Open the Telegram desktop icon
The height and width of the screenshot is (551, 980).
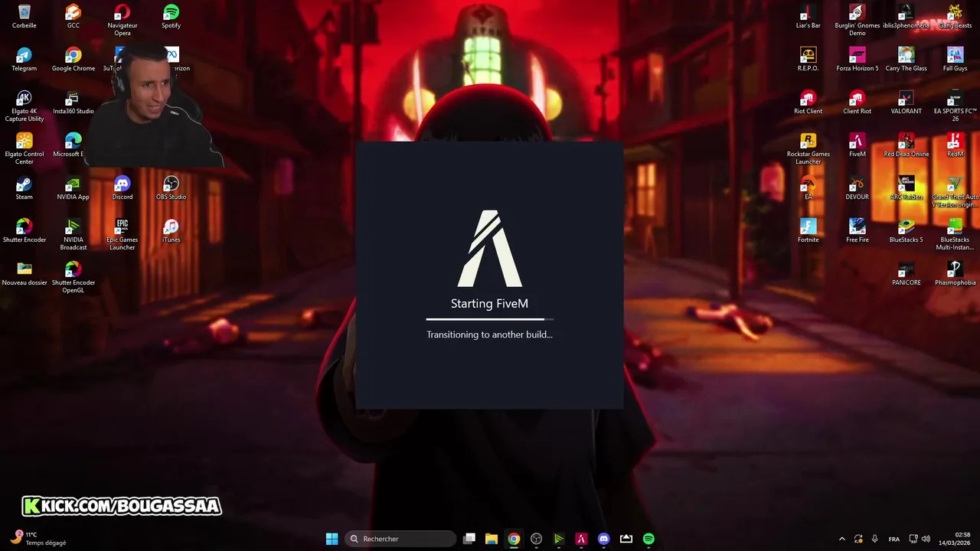[24, 60]
